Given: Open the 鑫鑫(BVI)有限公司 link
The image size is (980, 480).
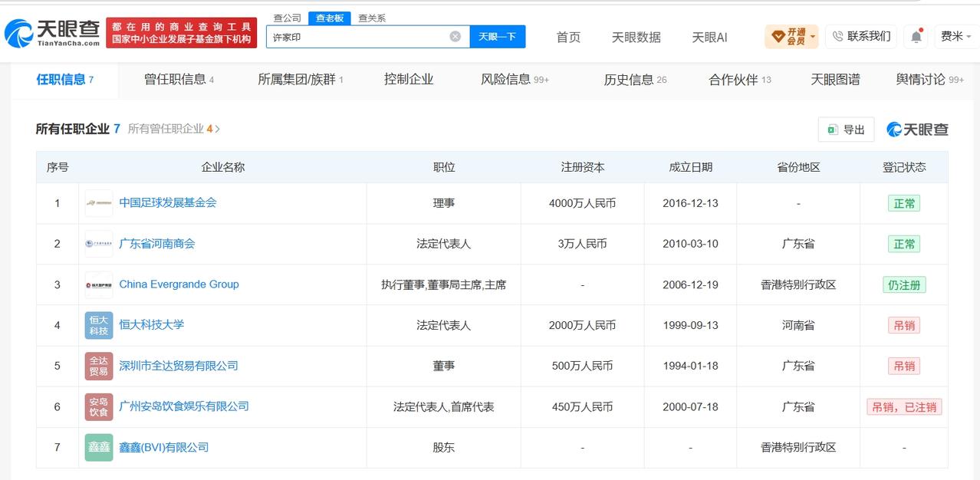Looking at the screenshot, I should tap(163, 447).
